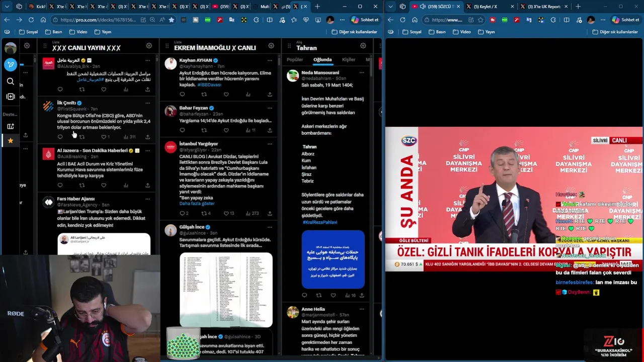Open #IBBDavası hashtag in Kayhan AYHAN post

pos(209,85)
